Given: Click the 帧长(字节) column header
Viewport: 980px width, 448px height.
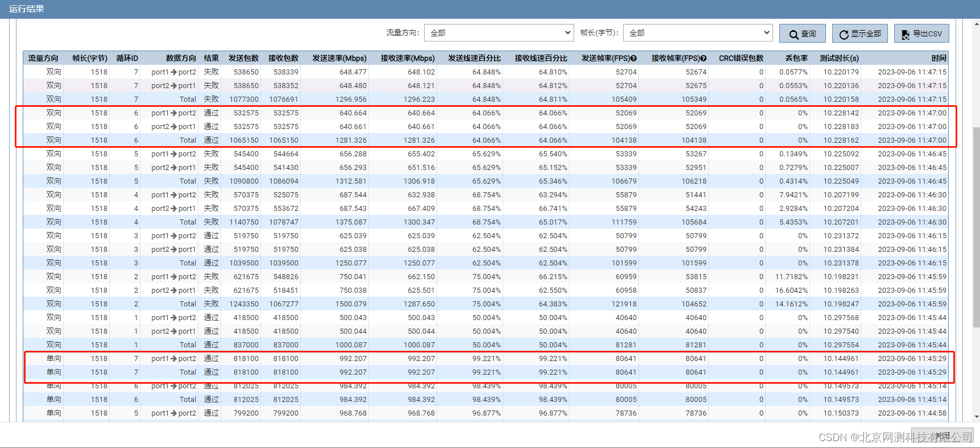Looking at the screenshot, I should (x=90, y=59).
